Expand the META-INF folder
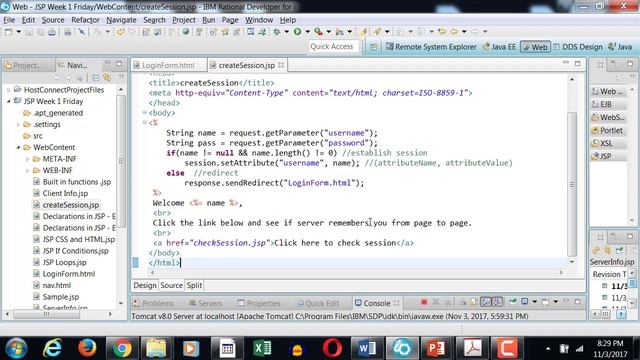The image size is (640, 360). (x=27, y=159)
